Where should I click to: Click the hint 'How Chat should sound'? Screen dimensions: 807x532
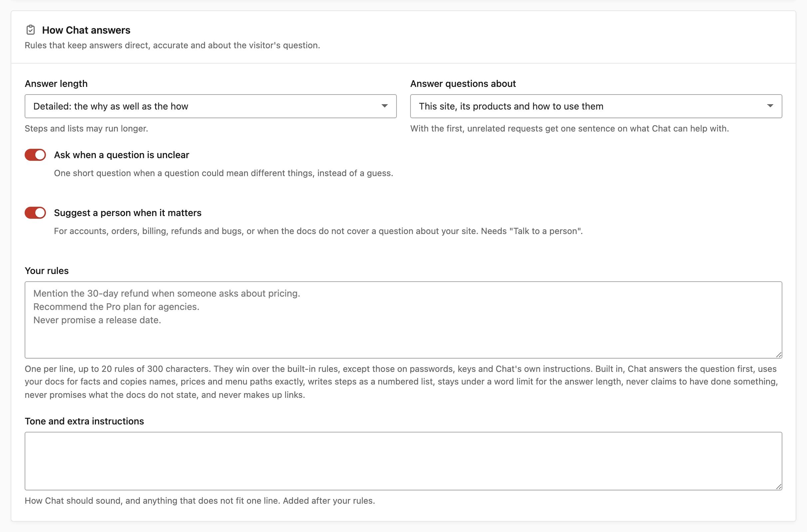point(199,500)
